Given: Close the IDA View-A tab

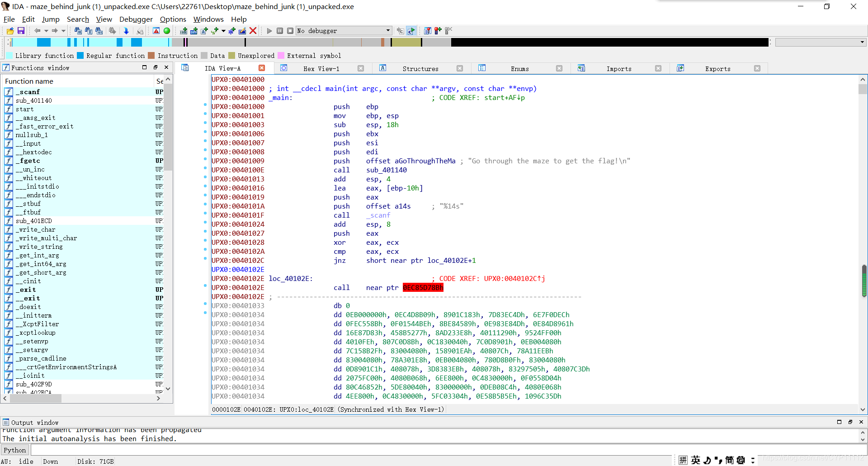Looking at the screenshot, I should tap(262, 68).
